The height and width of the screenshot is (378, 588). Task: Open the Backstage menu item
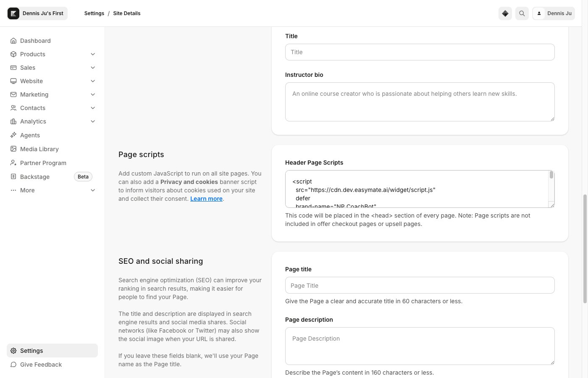[52, 177]
